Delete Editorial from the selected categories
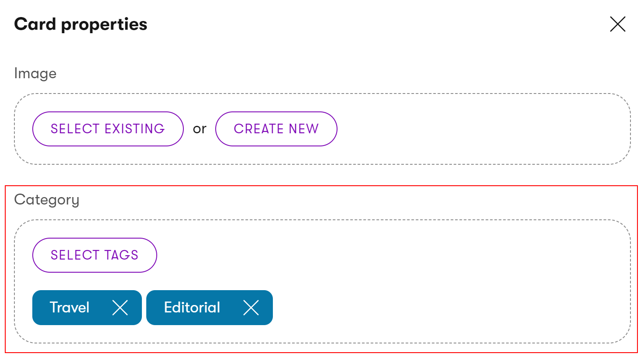 pos(251,308)
